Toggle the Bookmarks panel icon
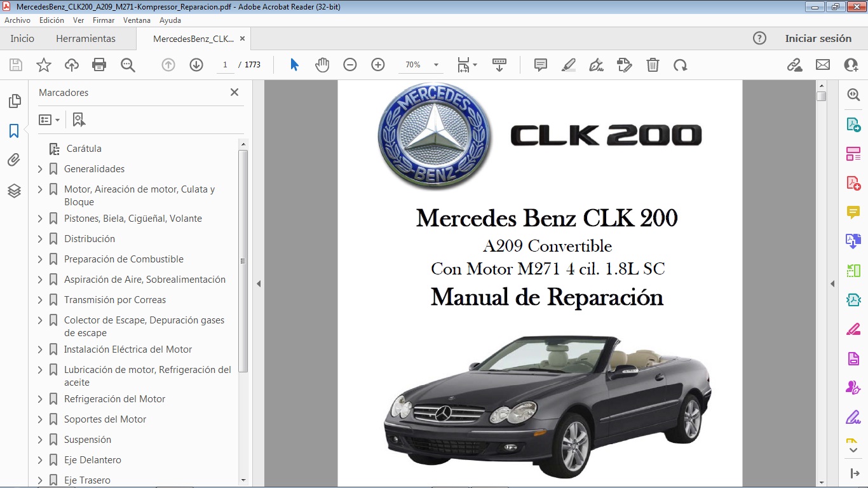868x488 pixels. click(x=14, y=132)
